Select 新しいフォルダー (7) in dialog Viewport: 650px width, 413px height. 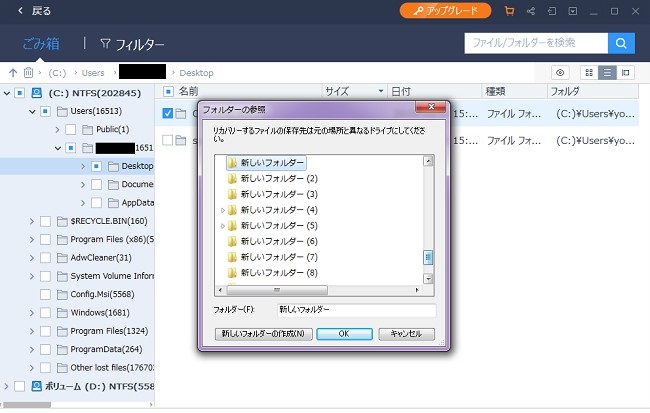pos(279,257)
